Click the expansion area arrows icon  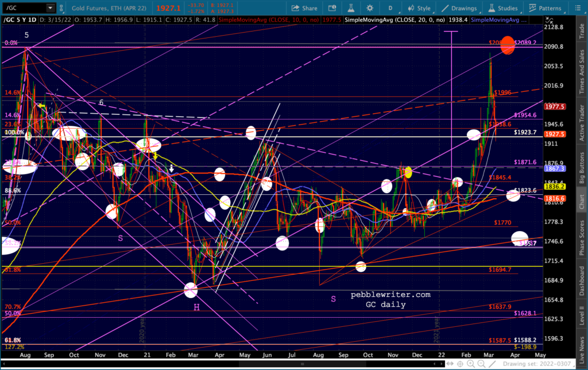pos(449,364)
